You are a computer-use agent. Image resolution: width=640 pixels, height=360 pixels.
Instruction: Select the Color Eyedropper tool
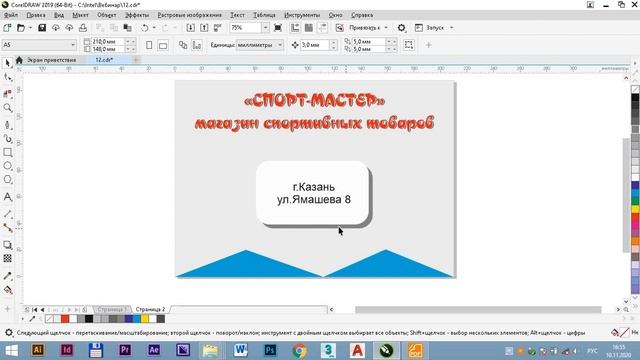pyautogui.click(x=7, y=276)
